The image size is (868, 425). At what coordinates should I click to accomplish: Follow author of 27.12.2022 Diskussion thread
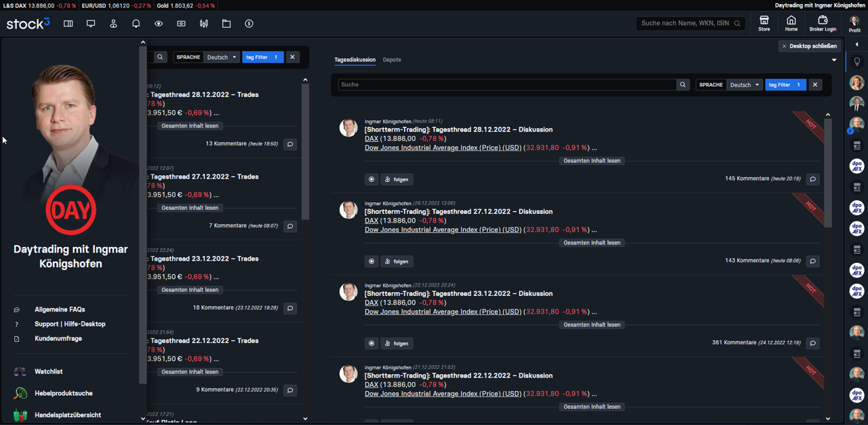tap(397, 261)
